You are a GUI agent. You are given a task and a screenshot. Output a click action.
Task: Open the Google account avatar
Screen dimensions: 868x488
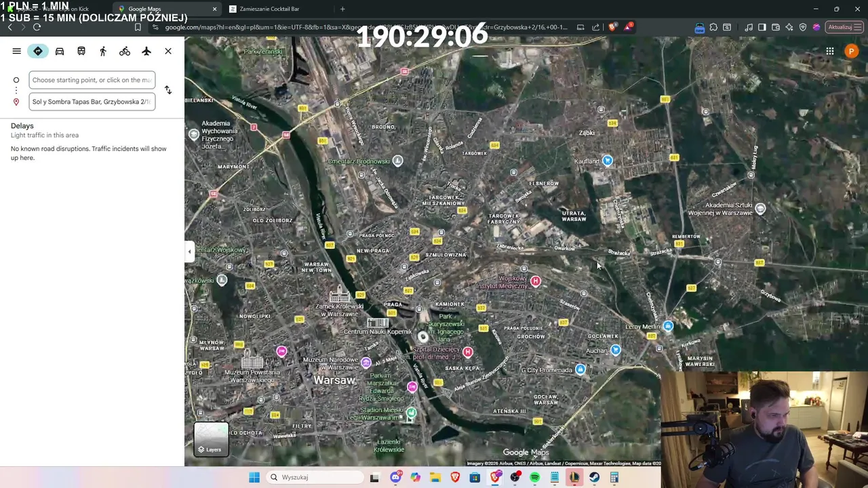coord(852,52)
